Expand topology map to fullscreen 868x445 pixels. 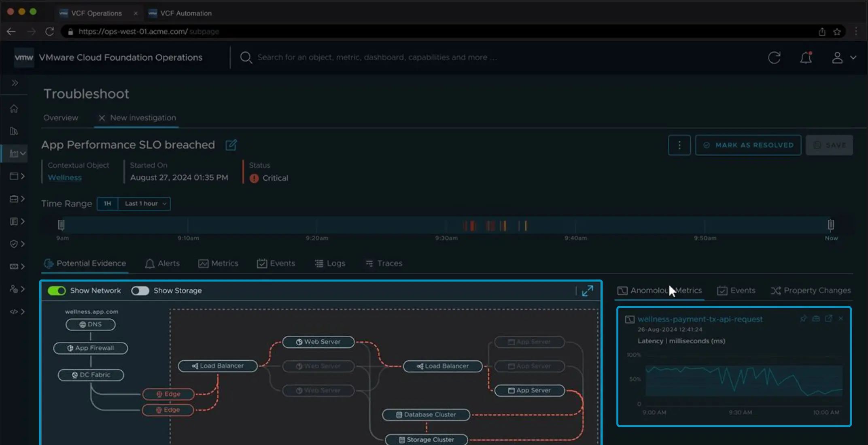588,291
